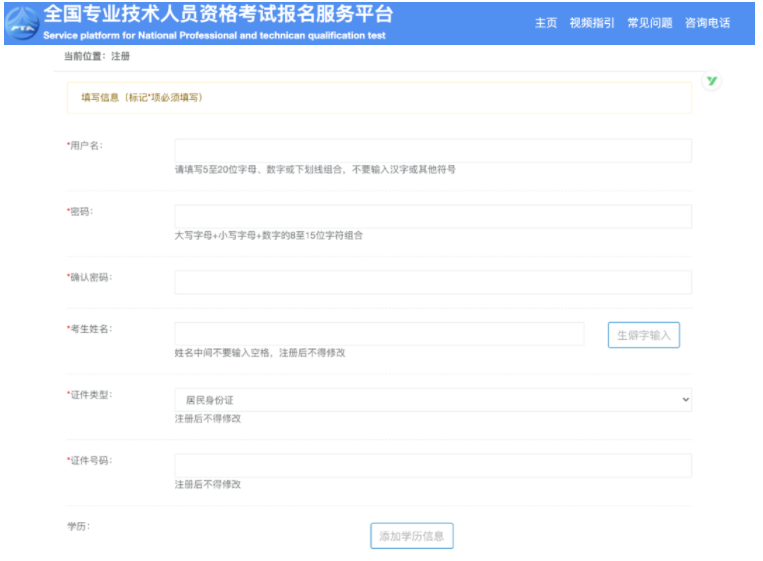Open the 视频指引 video guide menu

click(592, 23)
